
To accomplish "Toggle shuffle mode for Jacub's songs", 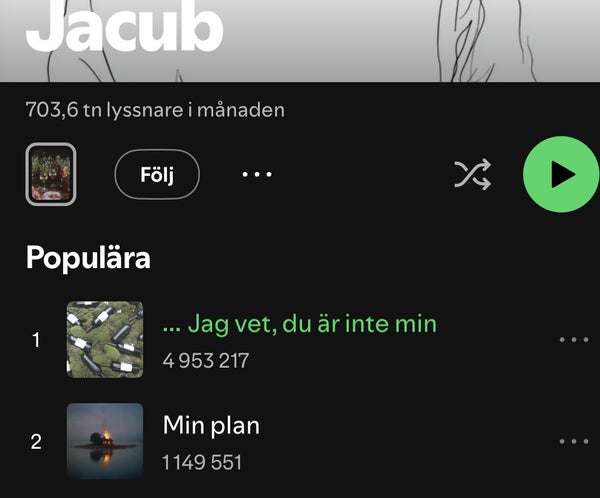I will click(473, 174).
